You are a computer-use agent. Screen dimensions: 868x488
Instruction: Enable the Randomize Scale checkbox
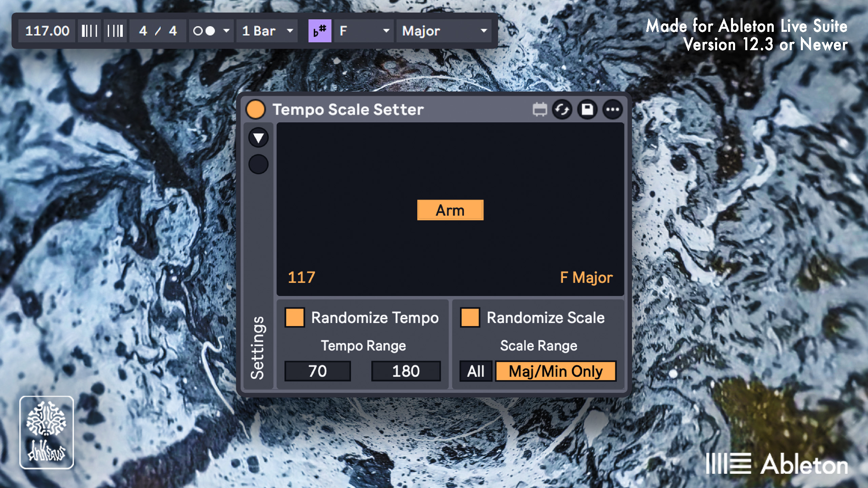click(470, 318)
